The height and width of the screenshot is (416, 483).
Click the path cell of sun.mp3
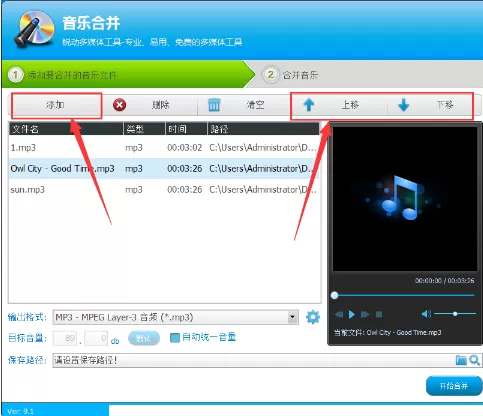[x=263, y=190]
